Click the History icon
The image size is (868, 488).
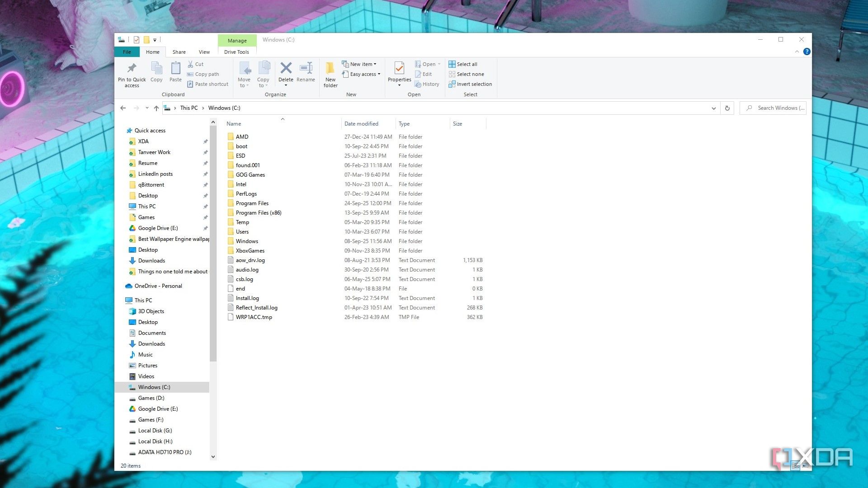tap(418, 84)
